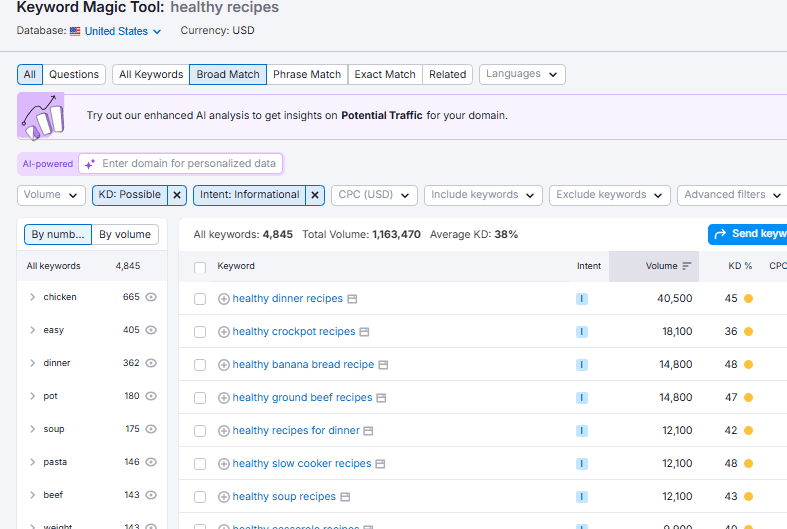The image size is (787, 529).
Task: Open the KD: Possible filter chip
Action: (x=129, y=195)
